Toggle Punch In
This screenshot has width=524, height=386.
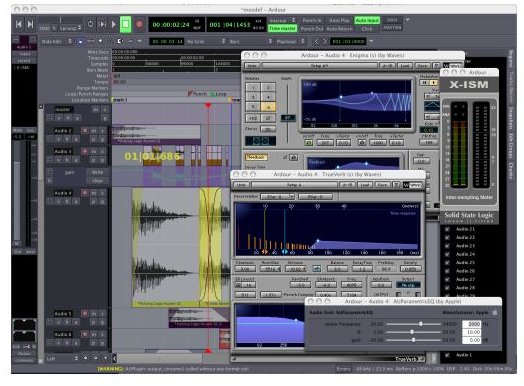(312, 21)
